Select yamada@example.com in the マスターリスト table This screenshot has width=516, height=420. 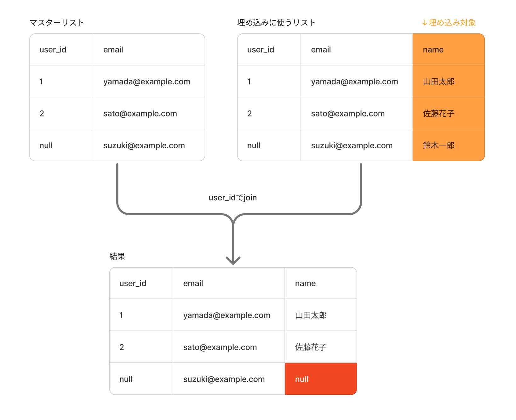147,82
